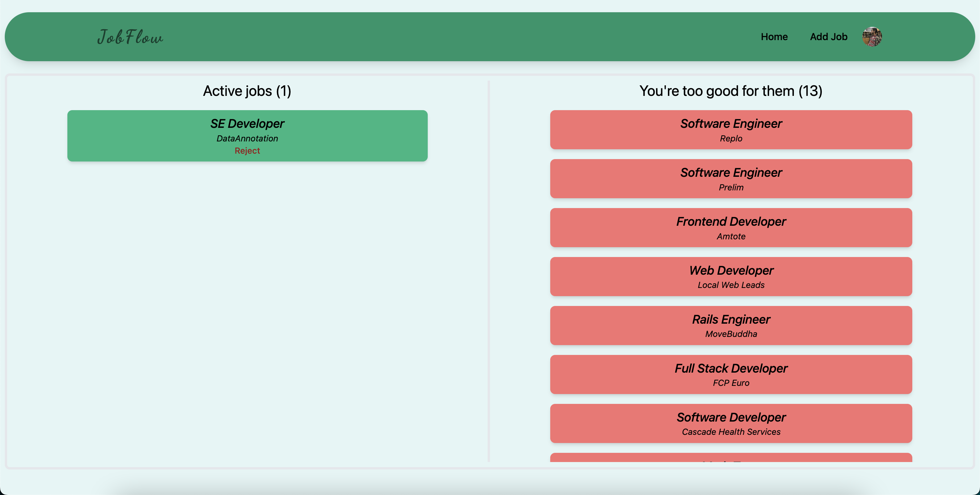
Task: Click the 'MoveBuddha' company name
Action: (x=731, y=334)
